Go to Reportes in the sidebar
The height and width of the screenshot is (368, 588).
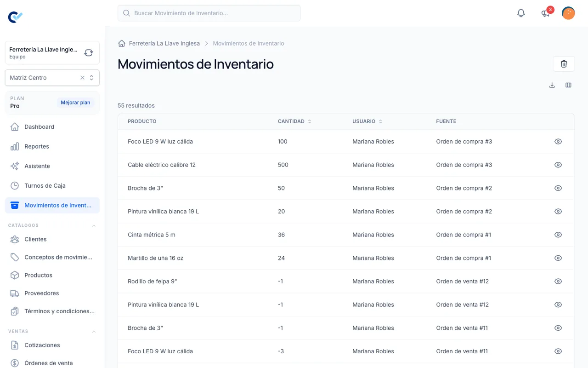pos(52,146)
